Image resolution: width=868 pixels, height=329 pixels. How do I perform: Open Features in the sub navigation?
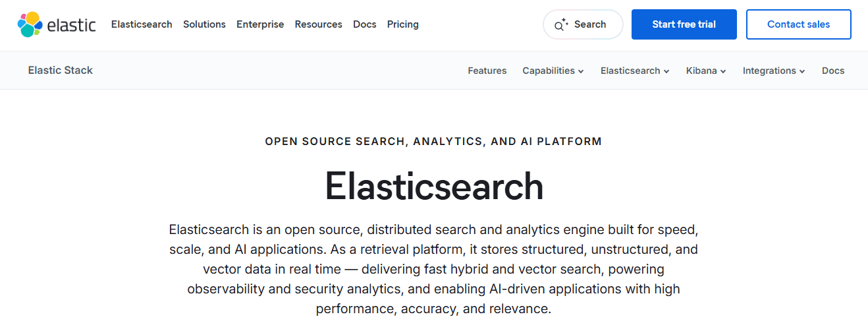pos(487,71)
